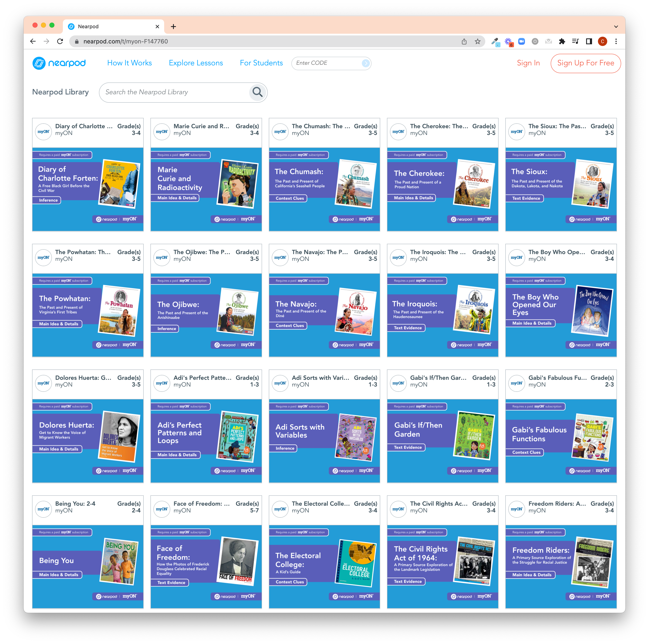Image resolution: width=649 pixels, height=644 pixels.
Task: Click the share page icon in the address bar
Action: click(x=464, y=41)
